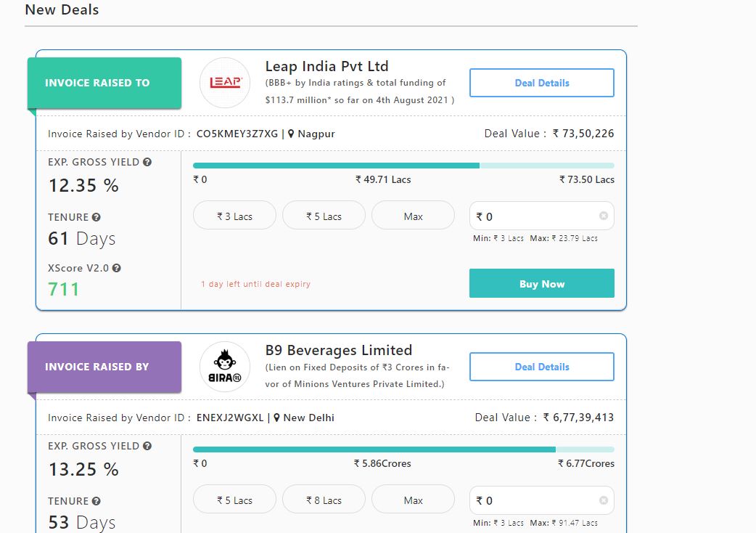Click the New Deals heading

[62, 9]
